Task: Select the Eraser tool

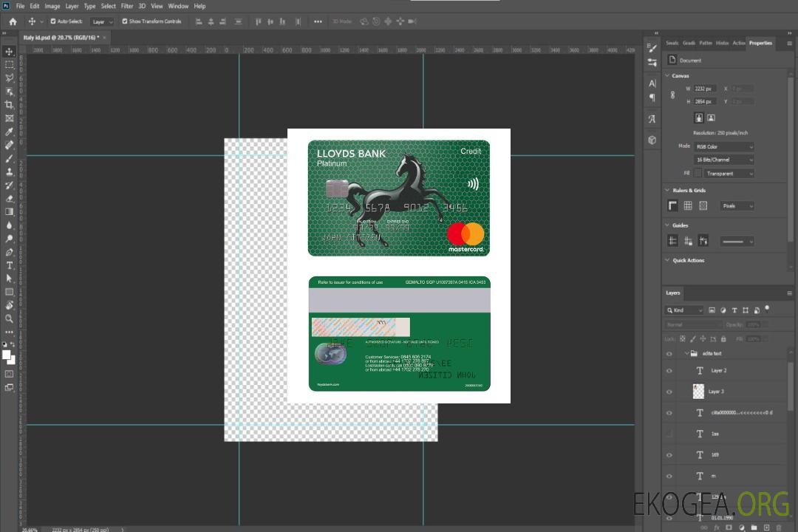Action: pos(9,199)
